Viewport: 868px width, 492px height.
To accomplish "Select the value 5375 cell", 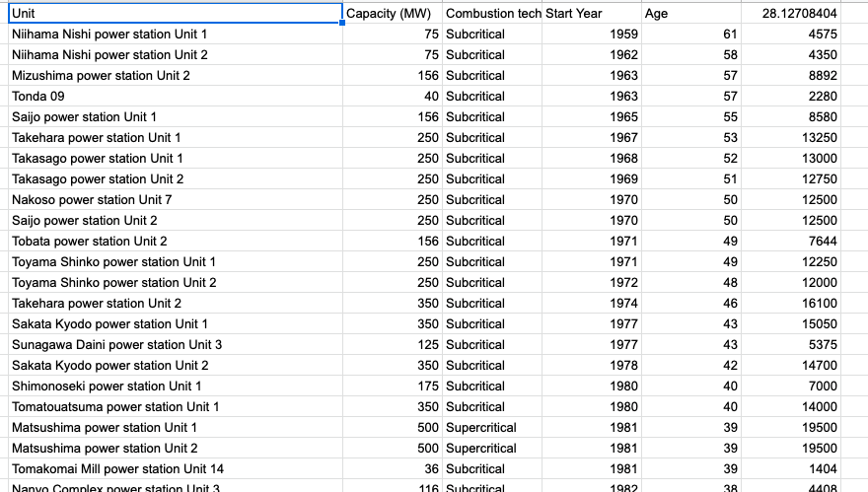I will click(x=791, y=345).
